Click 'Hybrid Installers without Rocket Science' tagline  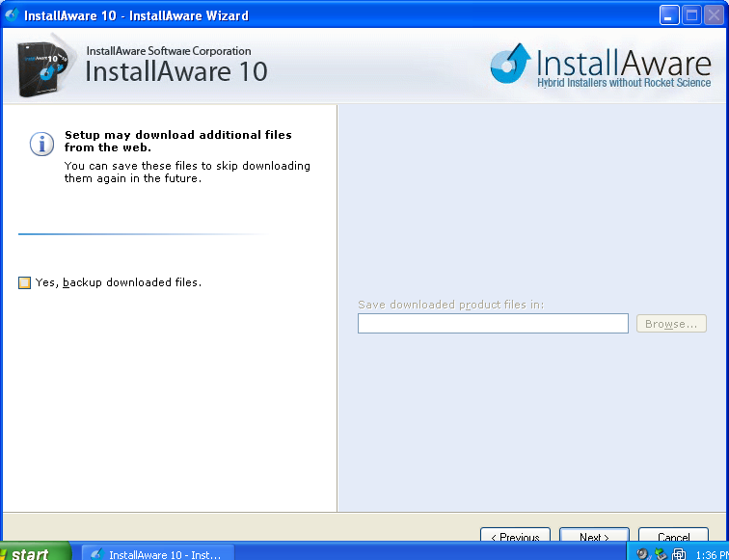coord(624,83)
